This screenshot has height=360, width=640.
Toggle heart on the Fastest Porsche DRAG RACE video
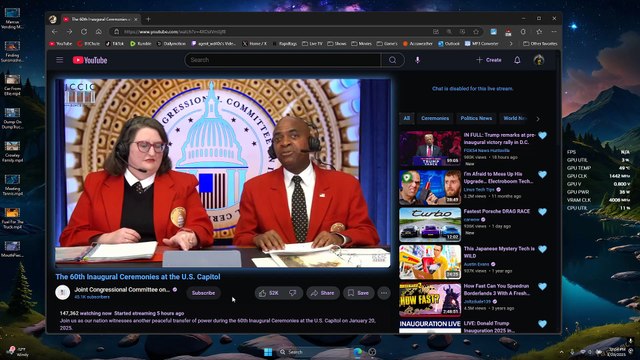click(542, 212)
